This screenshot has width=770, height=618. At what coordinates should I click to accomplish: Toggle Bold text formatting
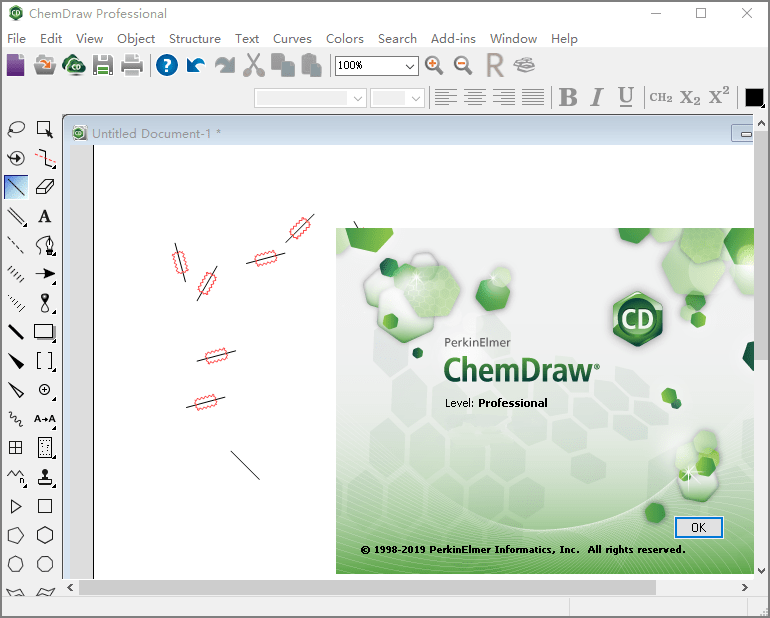(x=568, y=97)
